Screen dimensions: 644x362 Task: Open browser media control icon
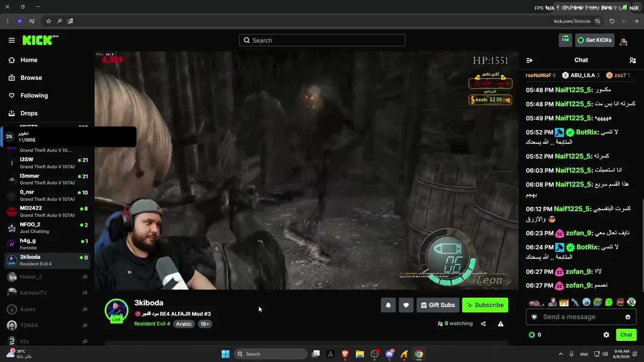coord(32,21)
